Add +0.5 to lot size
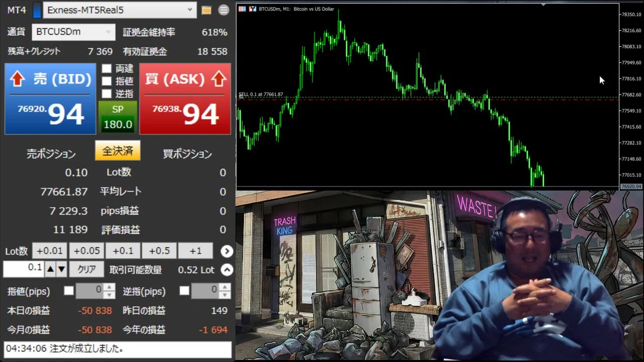 click(159, 251)
